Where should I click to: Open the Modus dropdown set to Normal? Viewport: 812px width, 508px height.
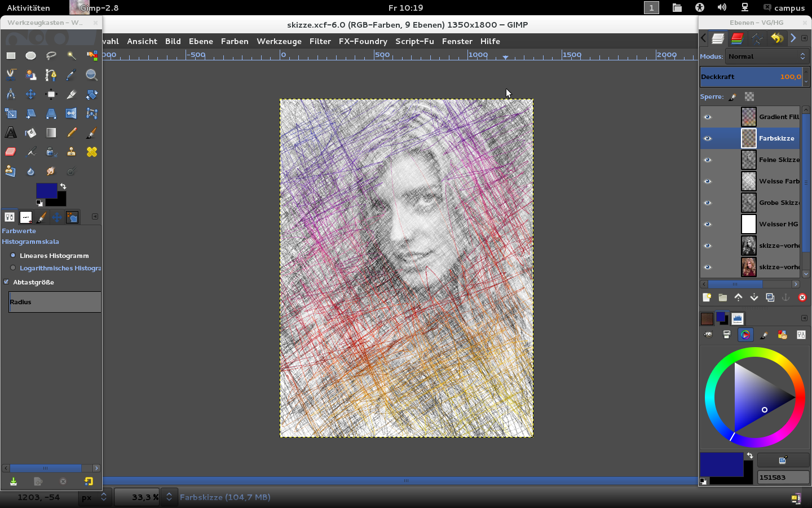click(x=767, y=56)
